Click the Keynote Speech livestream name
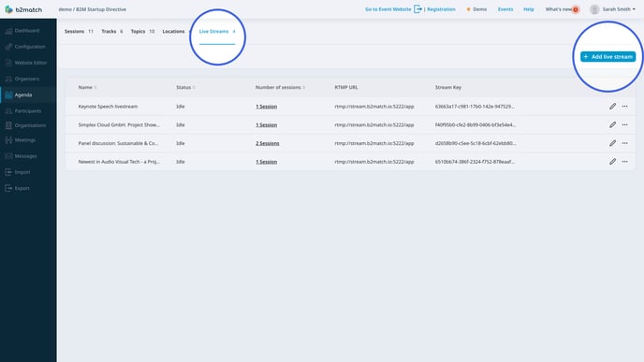 108,107
